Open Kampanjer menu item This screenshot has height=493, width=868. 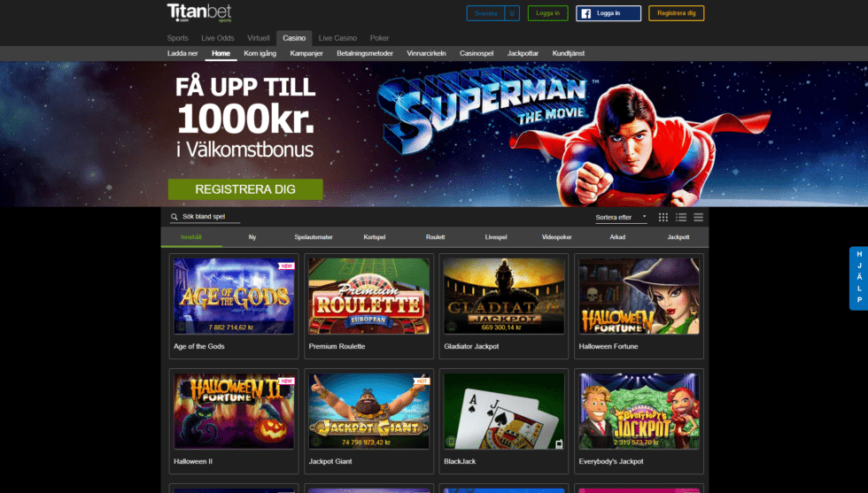[306, 54]
